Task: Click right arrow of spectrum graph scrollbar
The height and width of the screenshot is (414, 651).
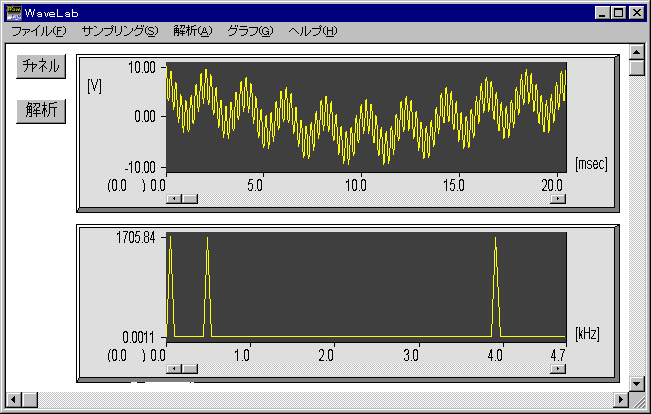Action: coord(558,369)
